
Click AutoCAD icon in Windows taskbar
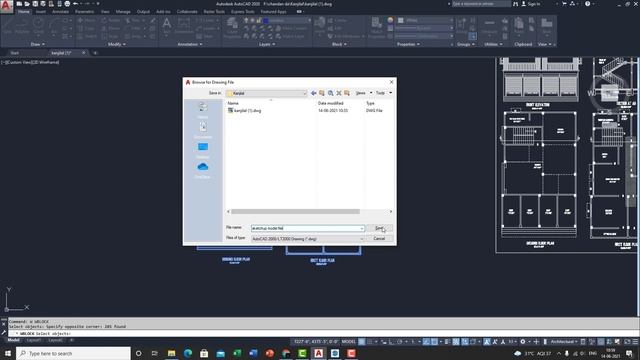pyautogui.click(x=318, y=353)
